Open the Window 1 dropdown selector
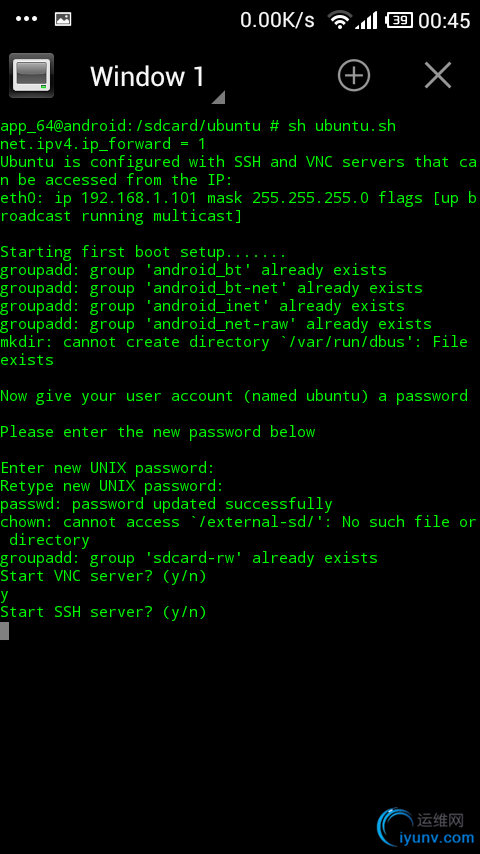 click(x=147, y=76)
